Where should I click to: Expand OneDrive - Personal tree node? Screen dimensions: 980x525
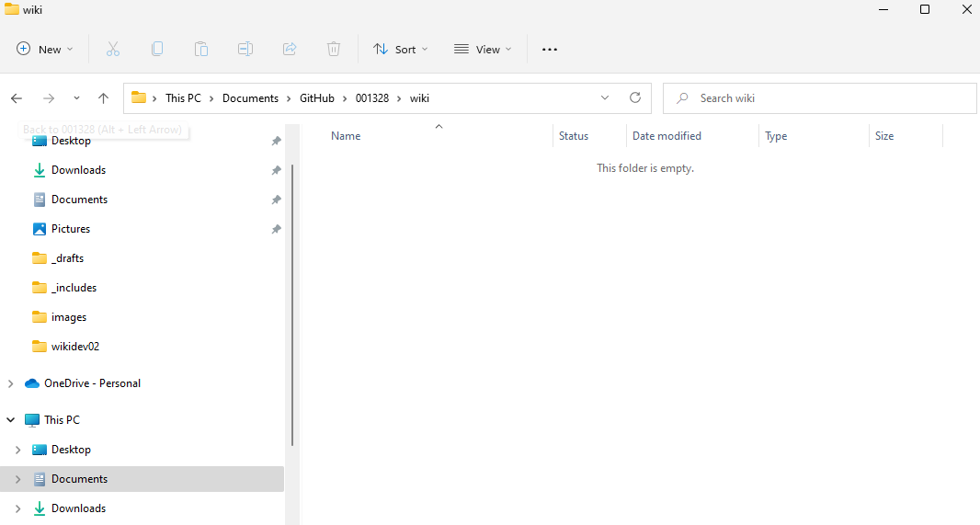[11, 383]
